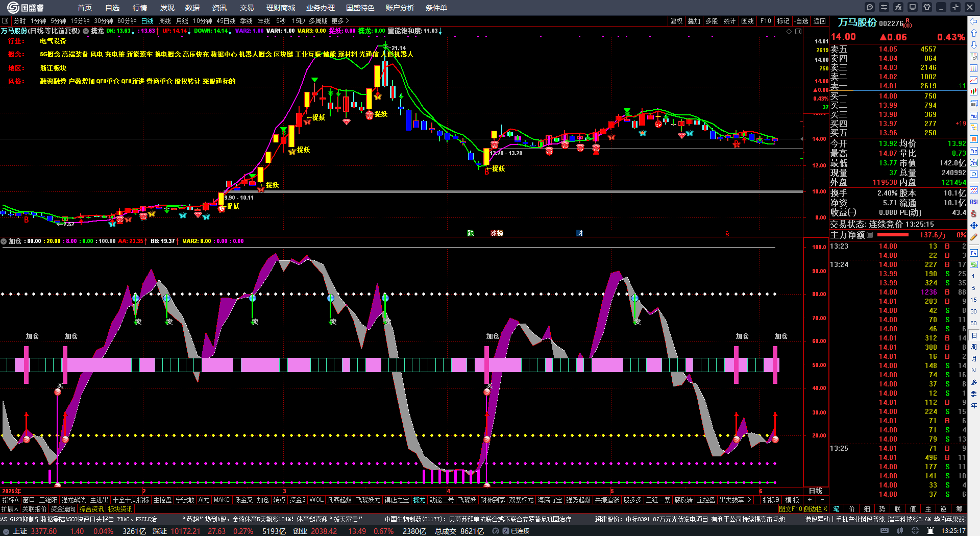The height and width of the screenshot is (536, 980).
Task: Toggle the 多股 multi-stock view
Action: point(712,21)
